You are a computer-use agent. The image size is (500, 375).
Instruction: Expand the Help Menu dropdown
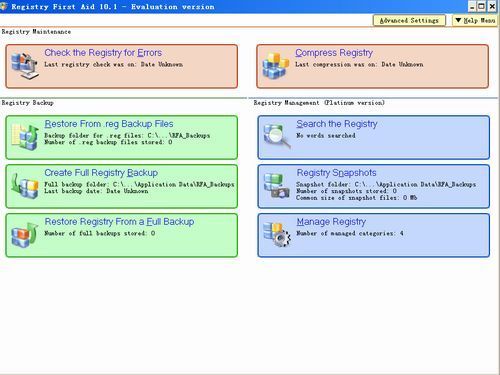[x=475, y=20]
